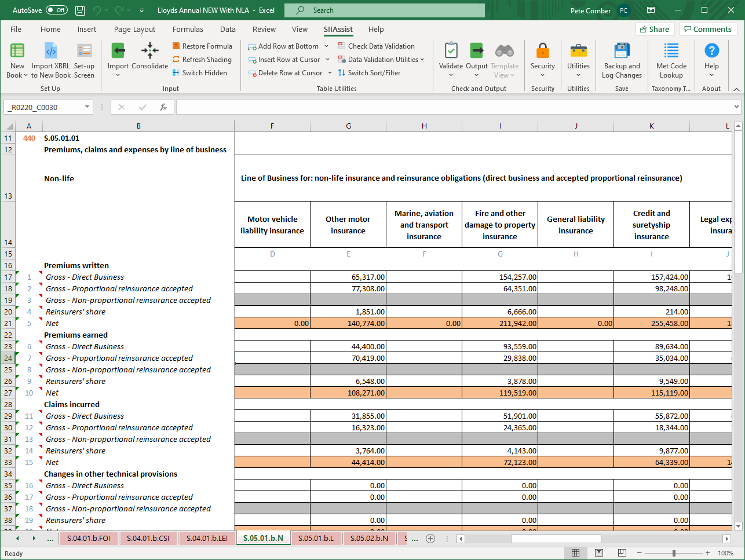Click the Consolidate icon
Screen dimensions: 745x560
[x=149, y=51]
